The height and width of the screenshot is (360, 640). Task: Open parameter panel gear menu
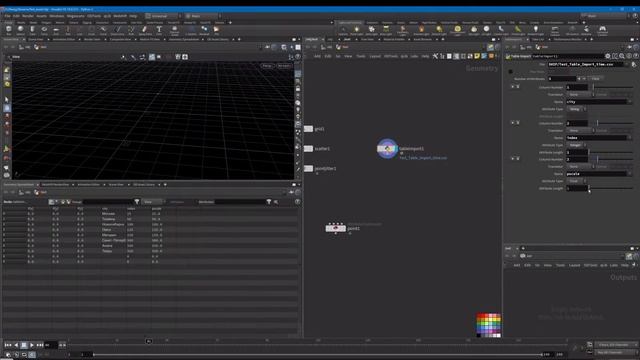pyautogui.click(x=608, y=56)
